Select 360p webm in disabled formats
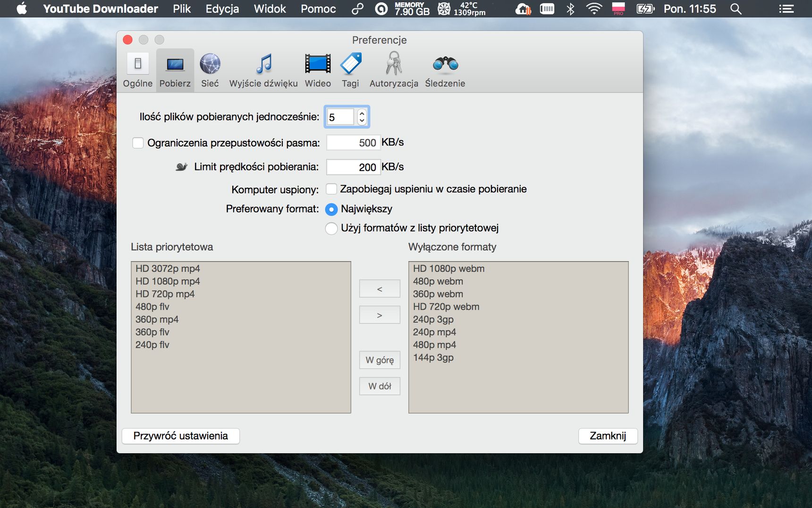Image resolution: width=812 pixels, height=508 pixels. tap(518, 294)
